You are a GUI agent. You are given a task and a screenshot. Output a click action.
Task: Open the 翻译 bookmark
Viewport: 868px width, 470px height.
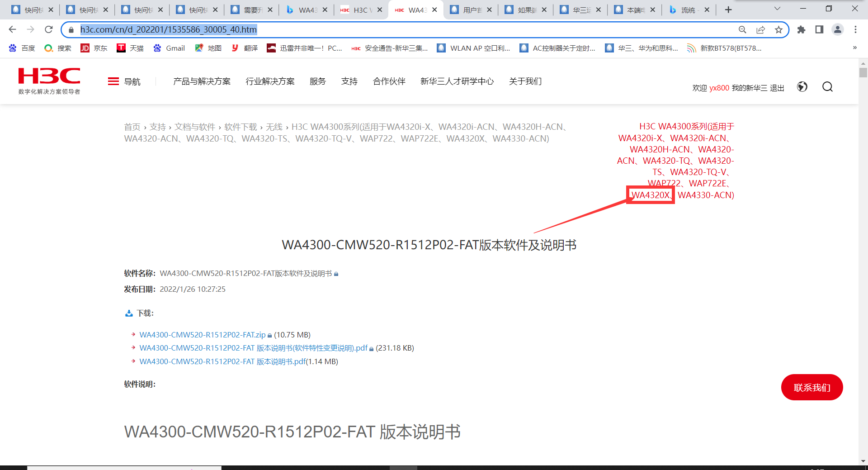coord(245,48)
